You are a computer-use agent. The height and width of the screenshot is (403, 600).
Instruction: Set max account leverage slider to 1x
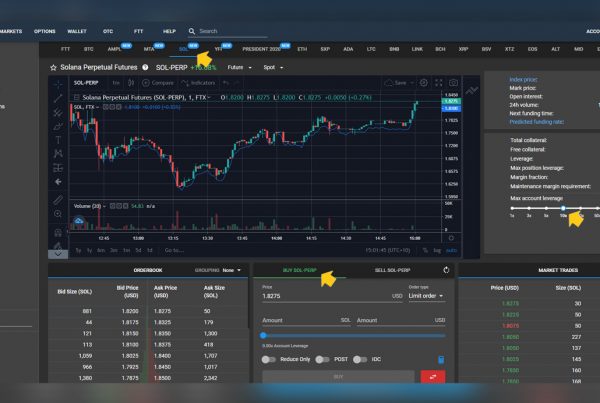click(x=512, y=208)
